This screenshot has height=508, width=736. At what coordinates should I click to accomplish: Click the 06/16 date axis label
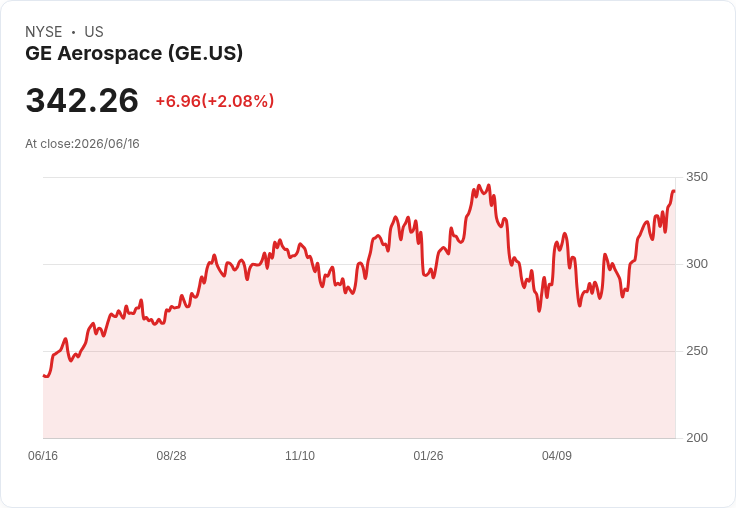[x=43, y=455]
